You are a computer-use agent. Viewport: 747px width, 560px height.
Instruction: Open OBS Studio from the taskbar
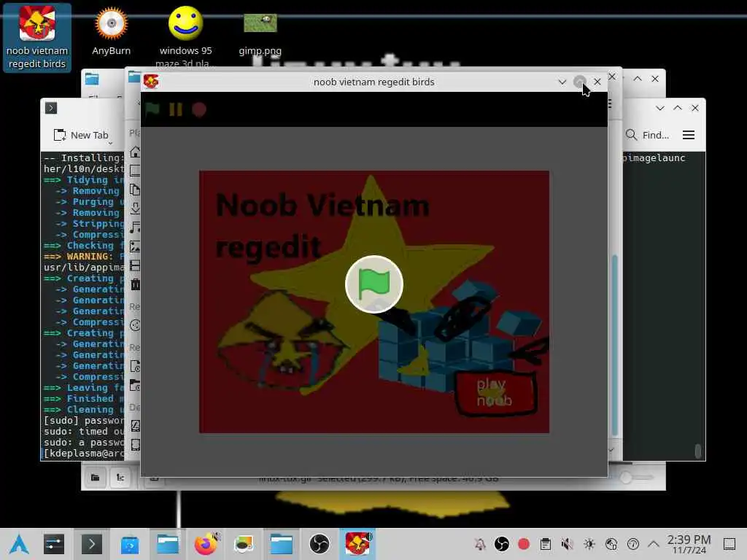tap(320, 544)
